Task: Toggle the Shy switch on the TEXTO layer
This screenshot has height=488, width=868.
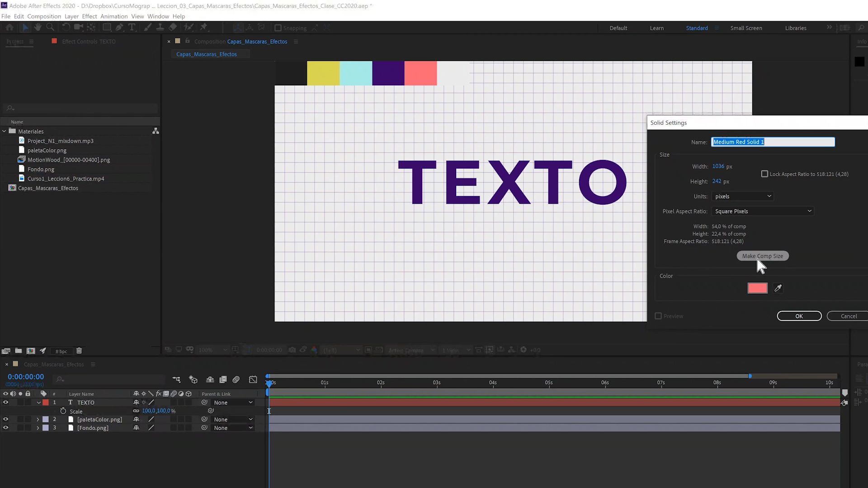Action: tap(136, 403)
